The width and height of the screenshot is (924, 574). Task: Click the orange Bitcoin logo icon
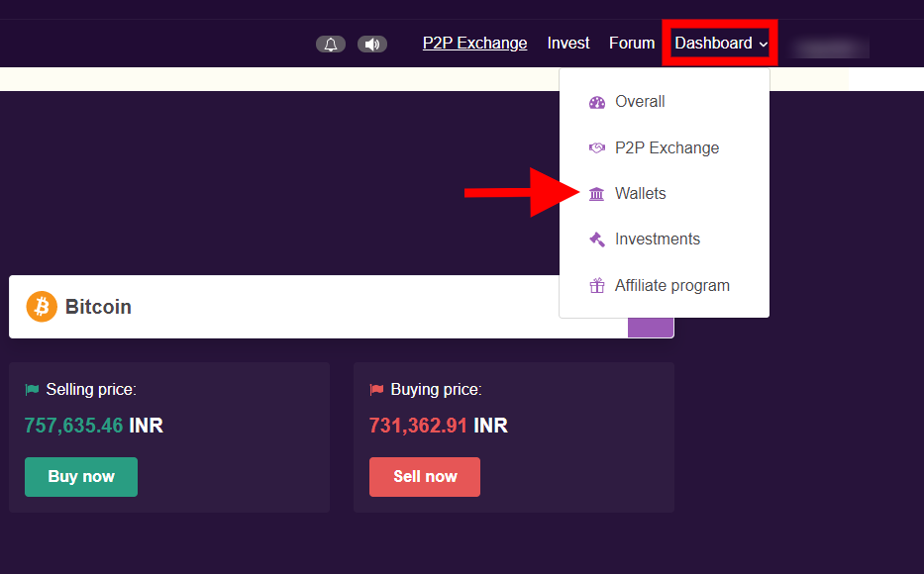click(x=42, y=307)
